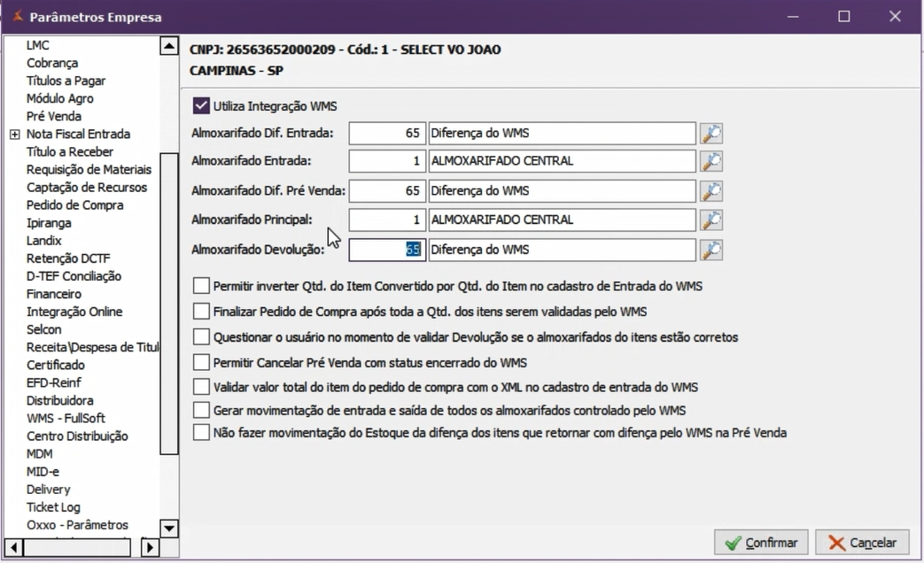Click the horizontal scroll left arrow

pos(13,548)
